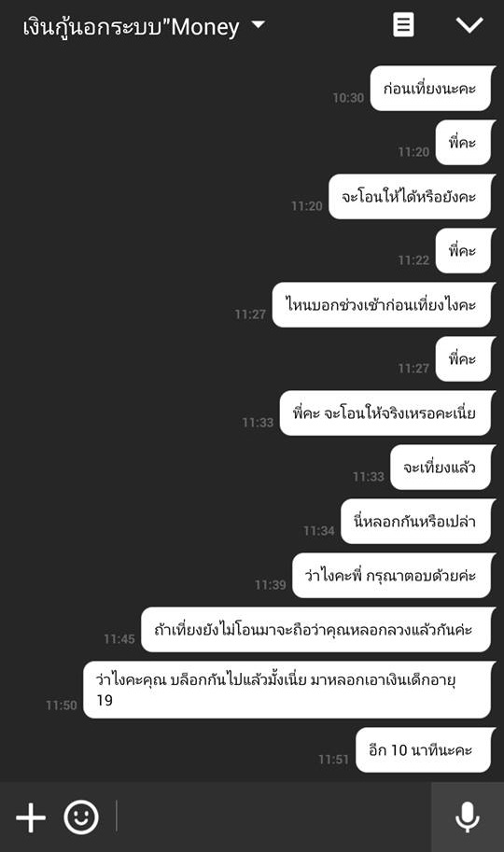
Task: Select message จะโอนให้ได้หรือยังคะ
Action: [412, 197]
